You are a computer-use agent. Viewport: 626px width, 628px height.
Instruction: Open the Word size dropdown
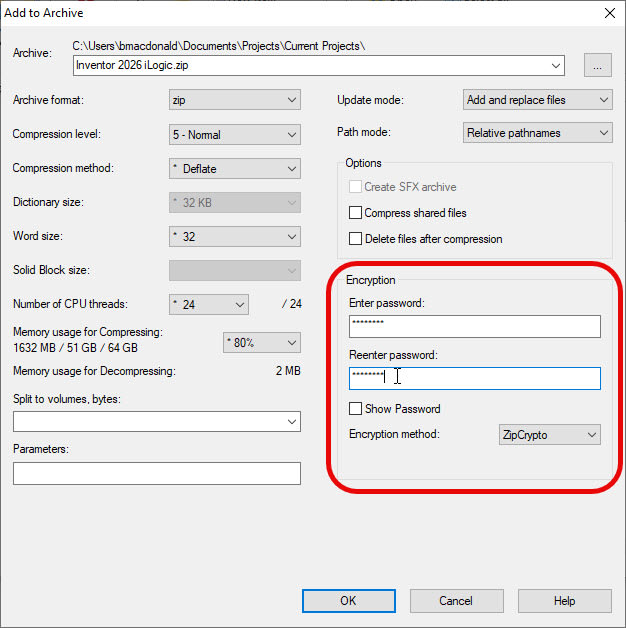point(235,237)
